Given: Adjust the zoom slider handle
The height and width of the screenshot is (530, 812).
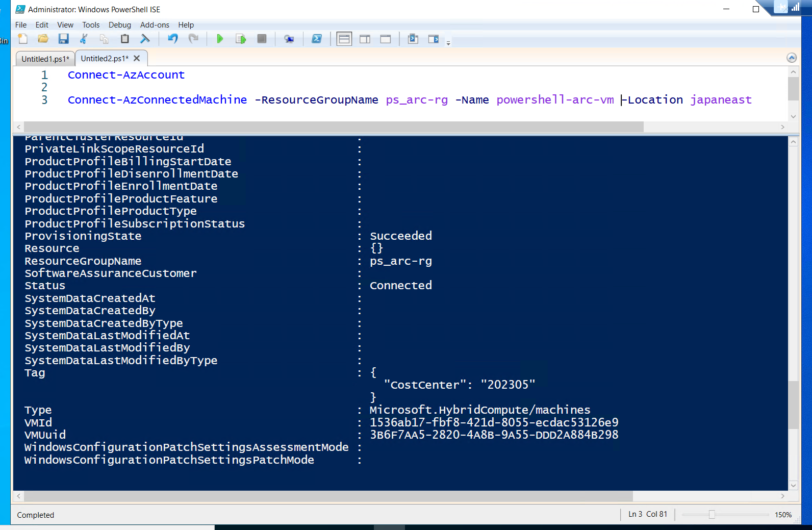Looking at the screenshot, I should coord(712,514).
